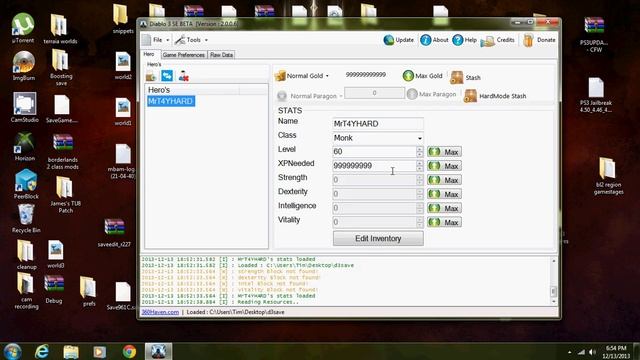Select the Recycle Bin icon
The width and height of the screenshot is (640, 360).
[26, 218]
